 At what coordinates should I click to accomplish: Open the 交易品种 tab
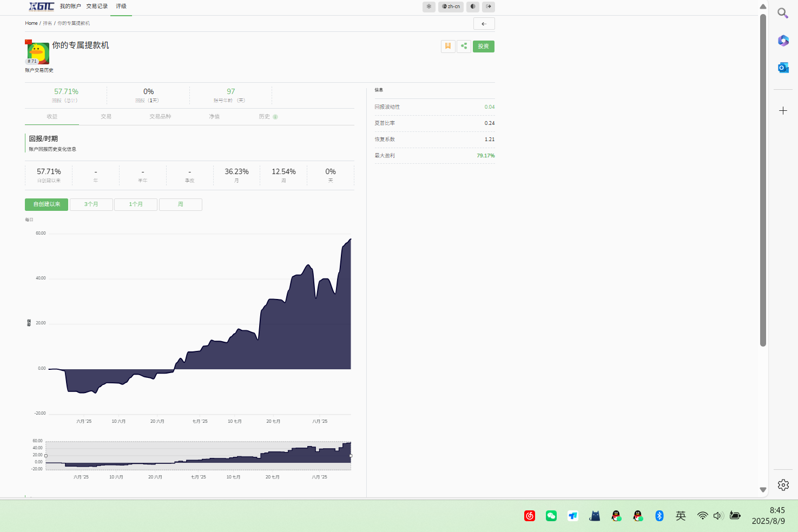[160, 117]
